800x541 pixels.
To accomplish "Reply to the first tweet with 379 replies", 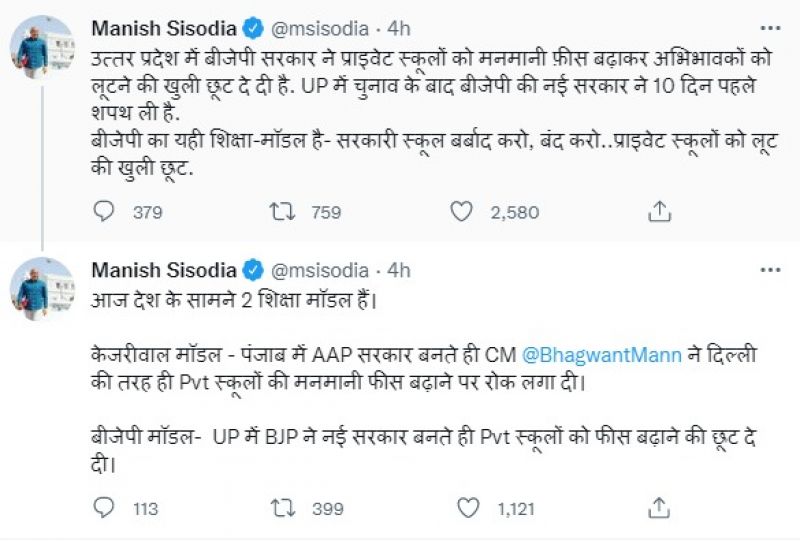I will [104, 212].
